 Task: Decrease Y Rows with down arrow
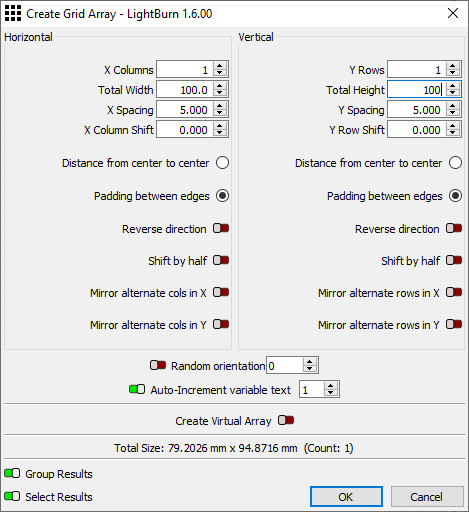[452, 73]
